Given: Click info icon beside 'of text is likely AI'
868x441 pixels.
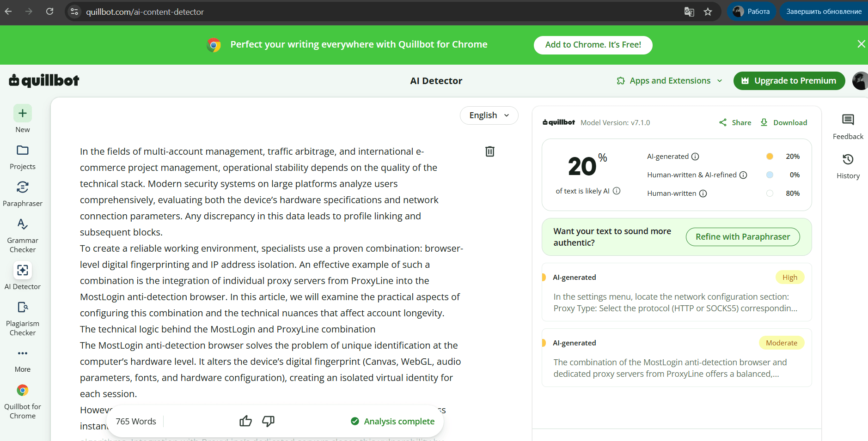Looking at the screenshot, I should (x=617, y=191).
